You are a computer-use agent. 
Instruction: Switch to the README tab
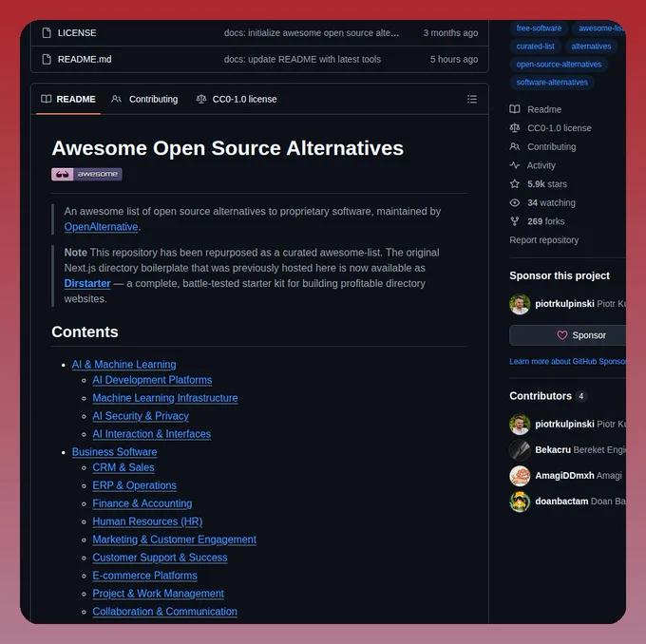pyautogui.click(x=68, y=99)
